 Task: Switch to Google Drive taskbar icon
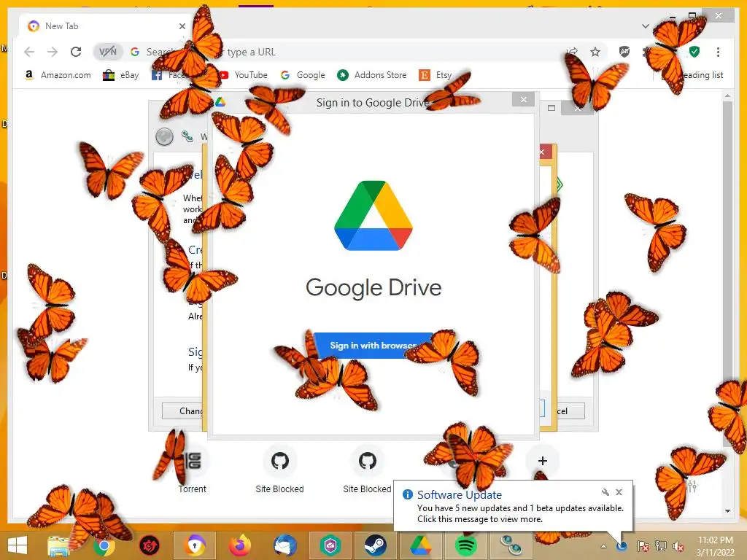click(420, 545)
